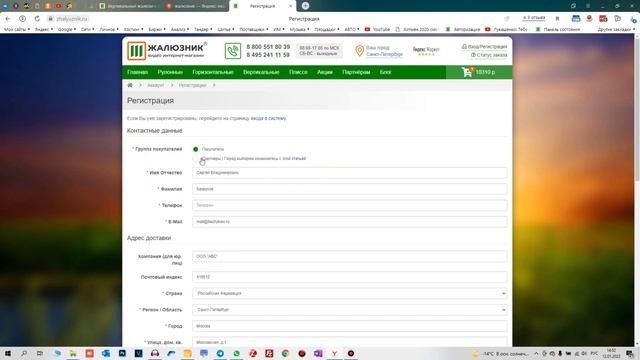Click the Имя Отчество input field

point(350,173)
